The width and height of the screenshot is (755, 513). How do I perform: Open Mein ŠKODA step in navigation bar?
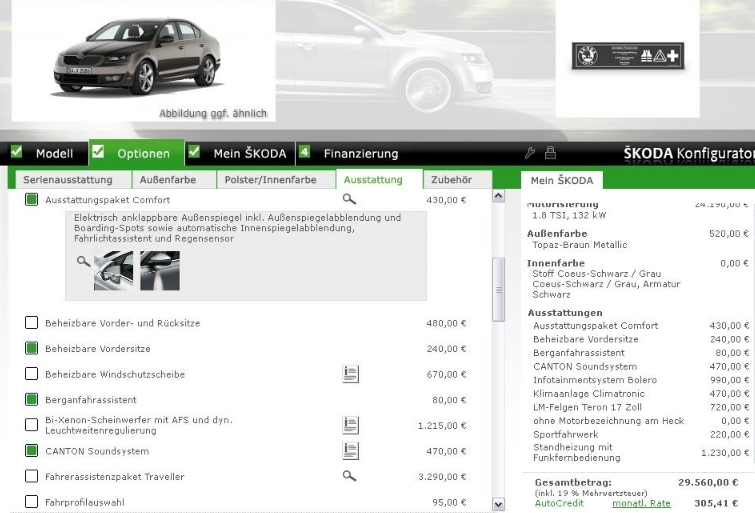pos(249,154)
